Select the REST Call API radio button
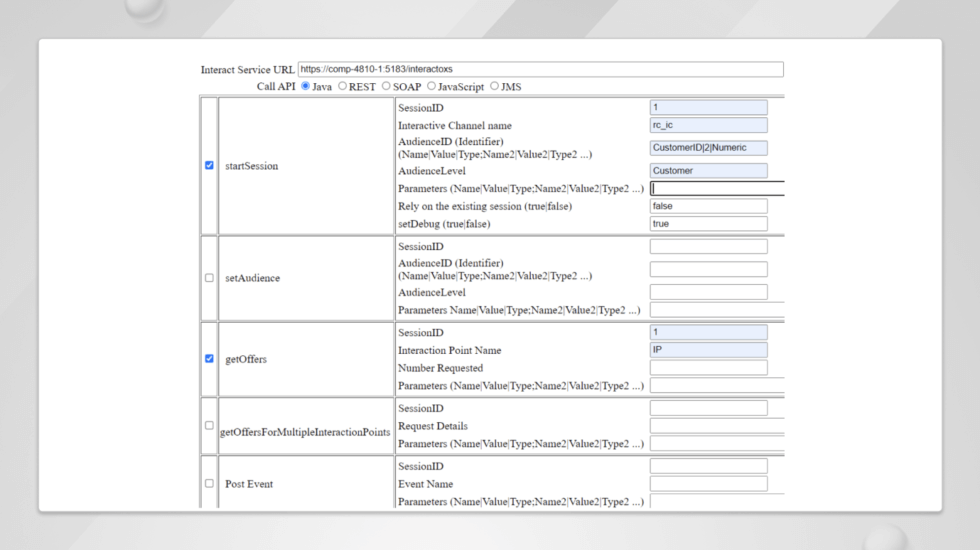 [342, 86]
